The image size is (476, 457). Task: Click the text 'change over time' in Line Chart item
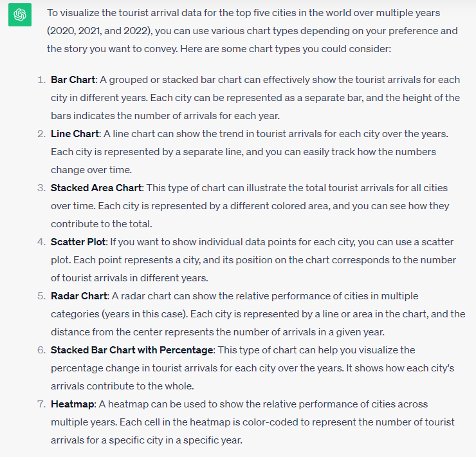pos(91,170)
